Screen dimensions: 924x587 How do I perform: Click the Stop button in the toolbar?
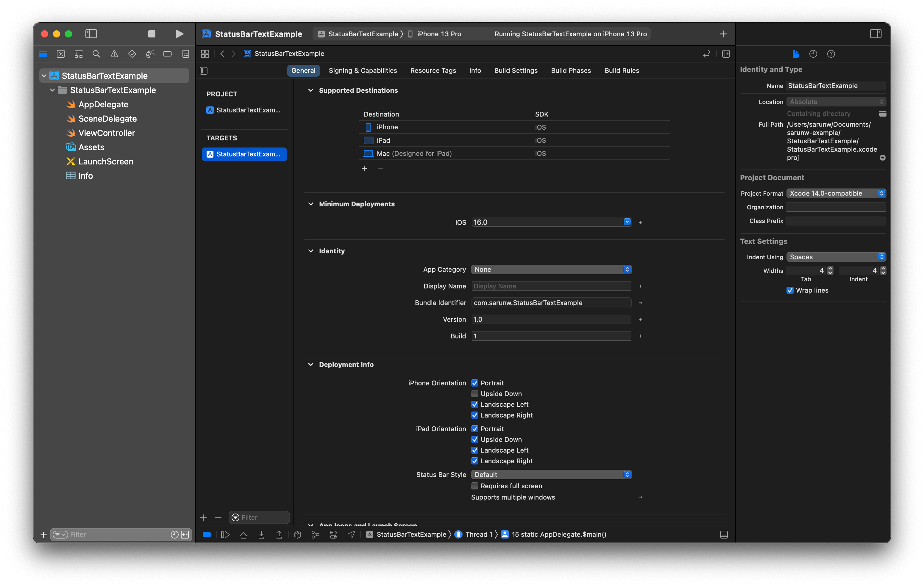(x=152, y=34)
